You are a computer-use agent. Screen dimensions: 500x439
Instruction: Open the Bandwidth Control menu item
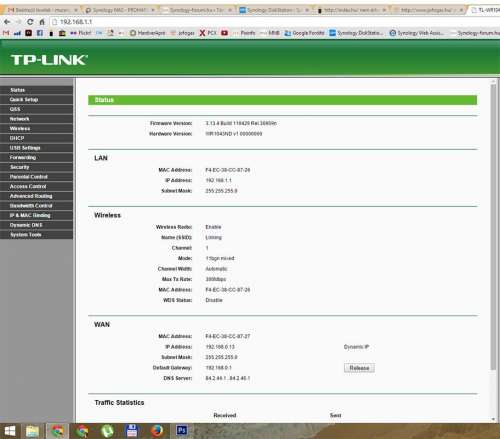tap(37, 206)
